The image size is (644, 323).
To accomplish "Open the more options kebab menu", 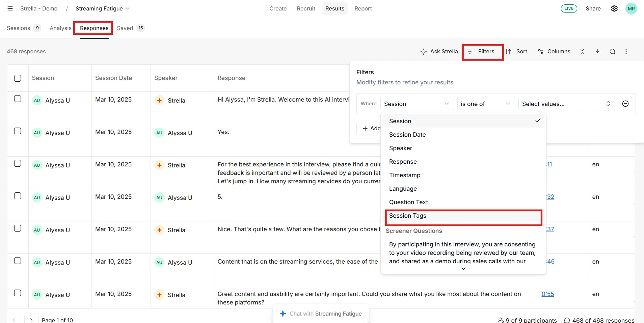I will click(x=626, y=52).
